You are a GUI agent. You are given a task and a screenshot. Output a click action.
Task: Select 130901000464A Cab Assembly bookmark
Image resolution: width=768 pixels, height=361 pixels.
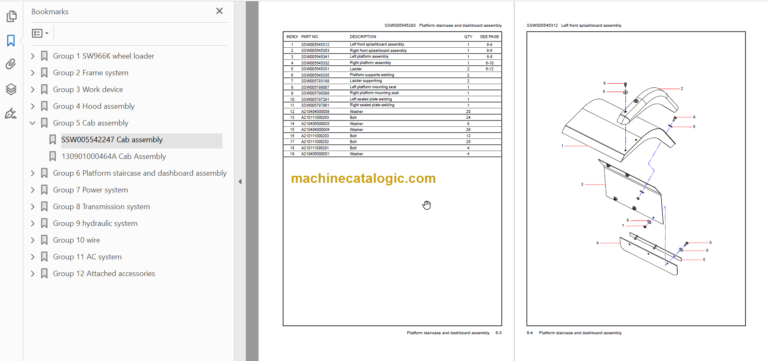point(114,157)
